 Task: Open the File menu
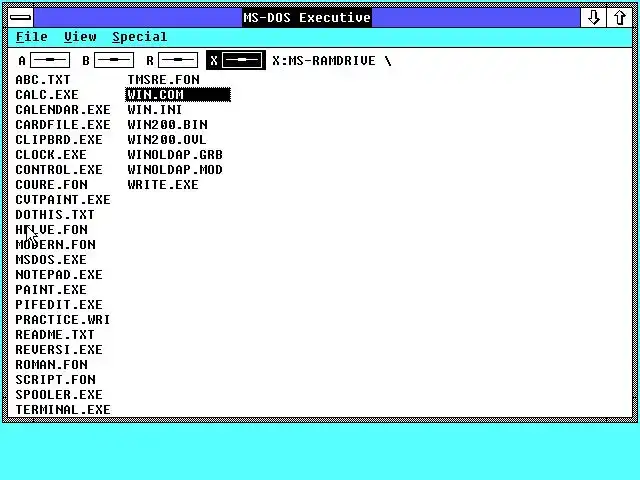(31, 37)
